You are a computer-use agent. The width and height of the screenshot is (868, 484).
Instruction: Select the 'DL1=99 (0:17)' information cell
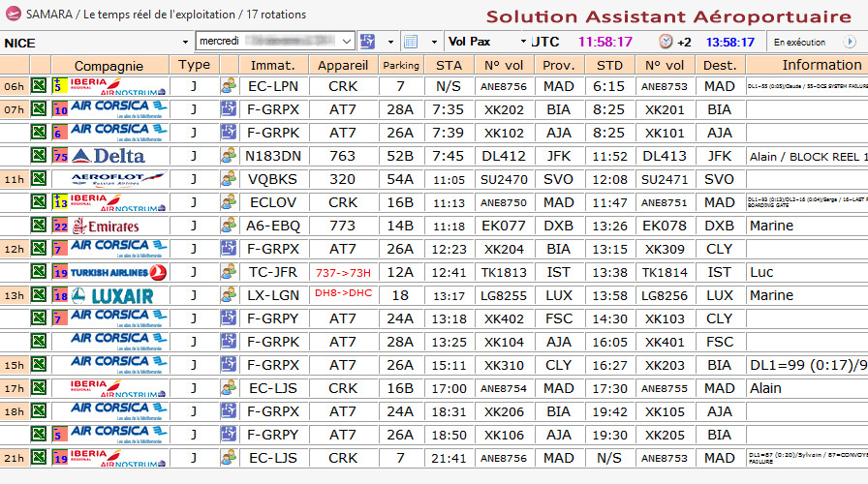[807, 365]
